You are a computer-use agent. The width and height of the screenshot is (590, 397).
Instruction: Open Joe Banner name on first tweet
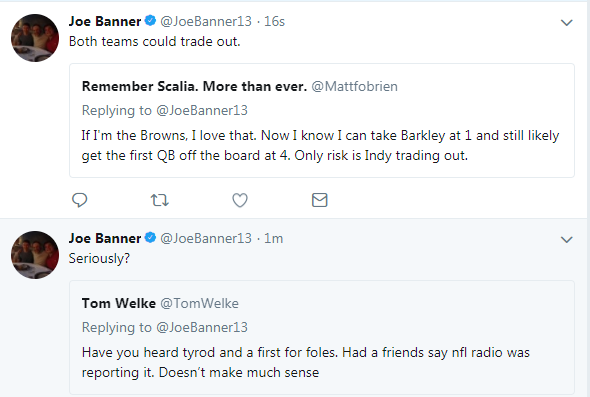105,21
